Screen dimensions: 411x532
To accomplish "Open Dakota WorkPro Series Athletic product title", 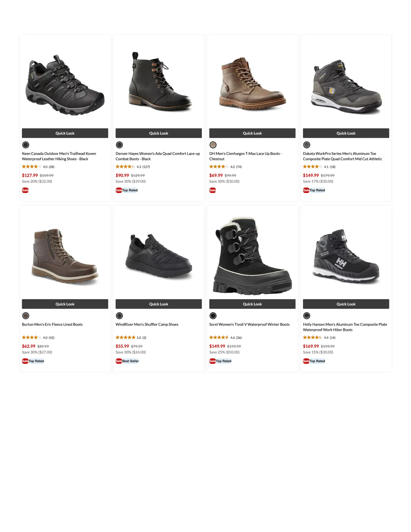I will [342, 156].
